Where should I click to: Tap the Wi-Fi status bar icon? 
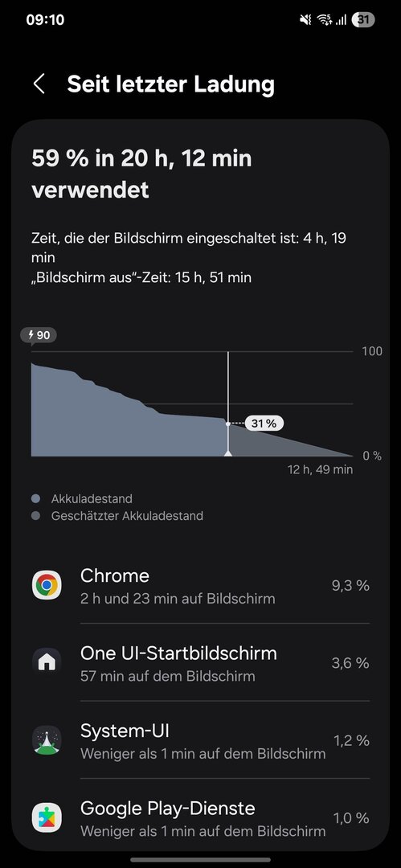pyautogui.click(x=324, y=20)
